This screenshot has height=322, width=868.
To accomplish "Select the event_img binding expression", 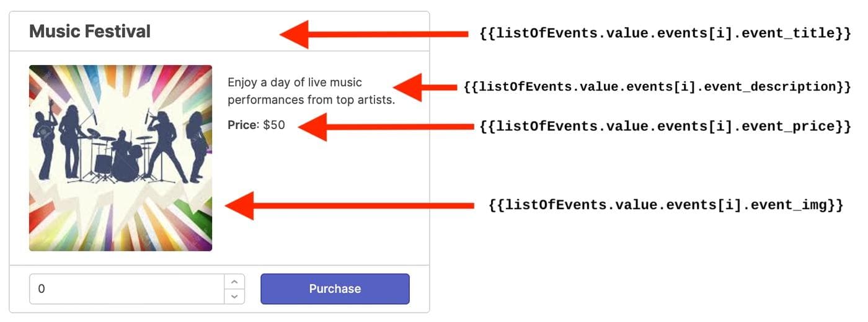I will click(x=666, y=205).
